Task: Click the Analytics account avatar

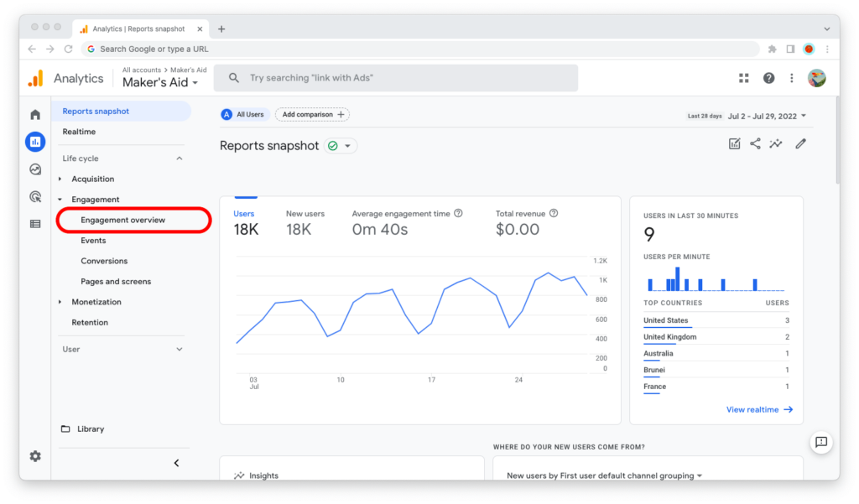Action: [x=817, y=78]
